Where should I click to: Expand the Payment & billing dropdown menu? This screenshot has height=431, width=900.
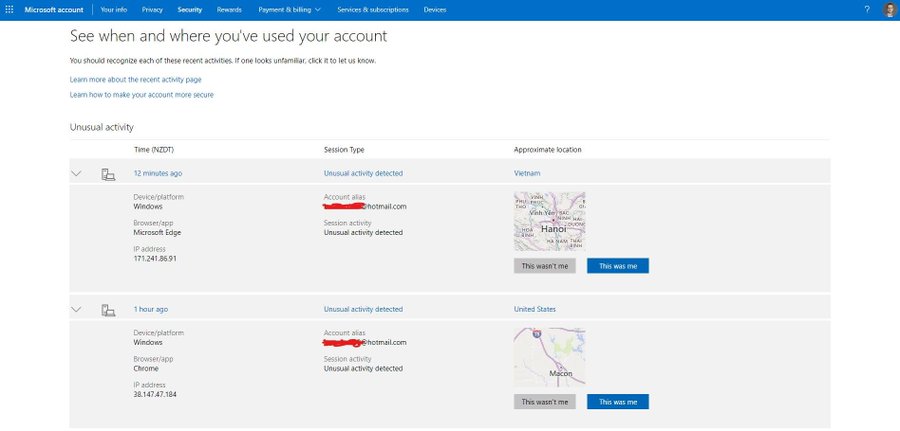[290, 9]
